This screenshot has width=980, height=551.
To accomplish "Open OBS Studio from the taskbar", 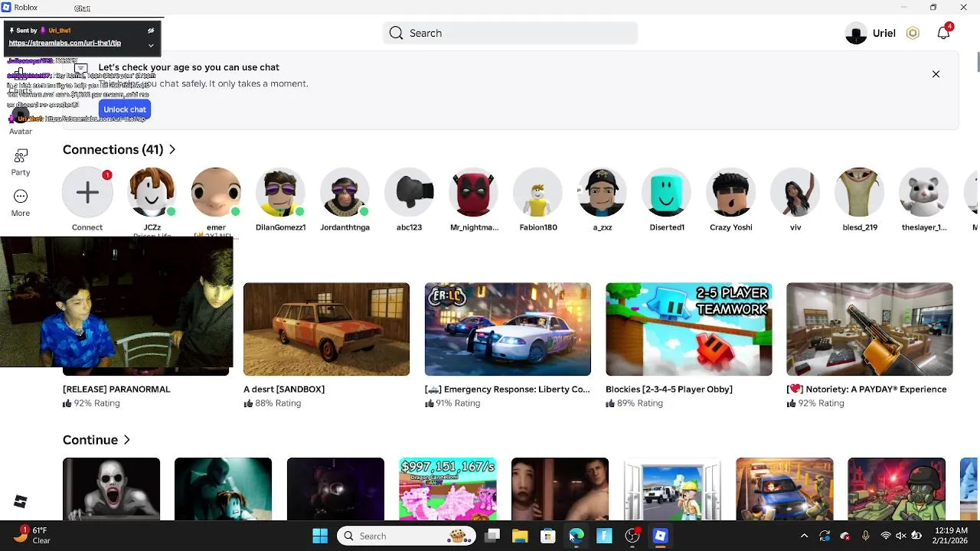I will point(632,536).
